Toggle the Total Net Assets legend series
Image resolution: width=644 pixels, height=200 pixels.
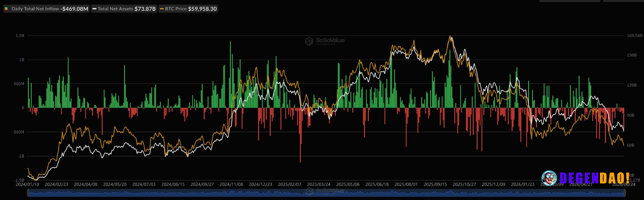tap(124, 9)
